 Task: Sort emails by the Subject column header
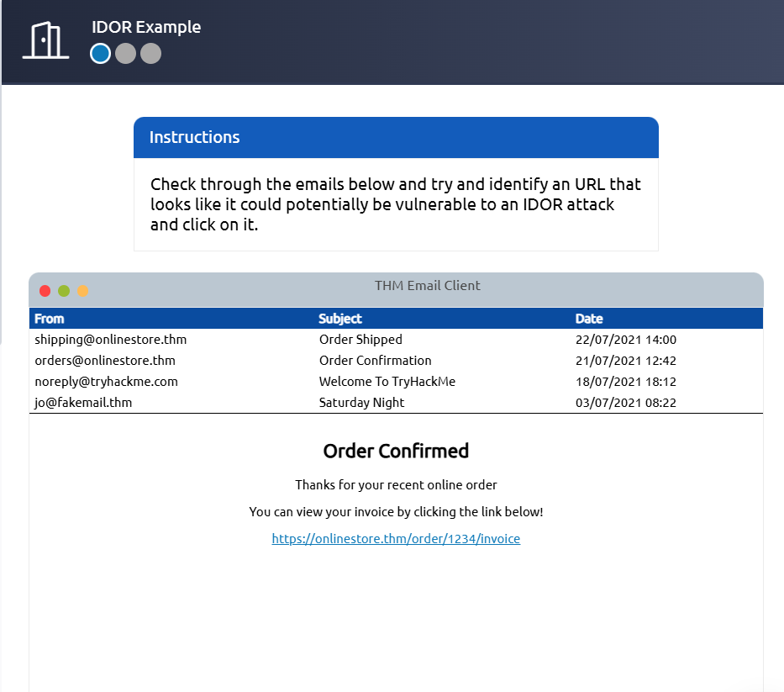click(340, 319)
